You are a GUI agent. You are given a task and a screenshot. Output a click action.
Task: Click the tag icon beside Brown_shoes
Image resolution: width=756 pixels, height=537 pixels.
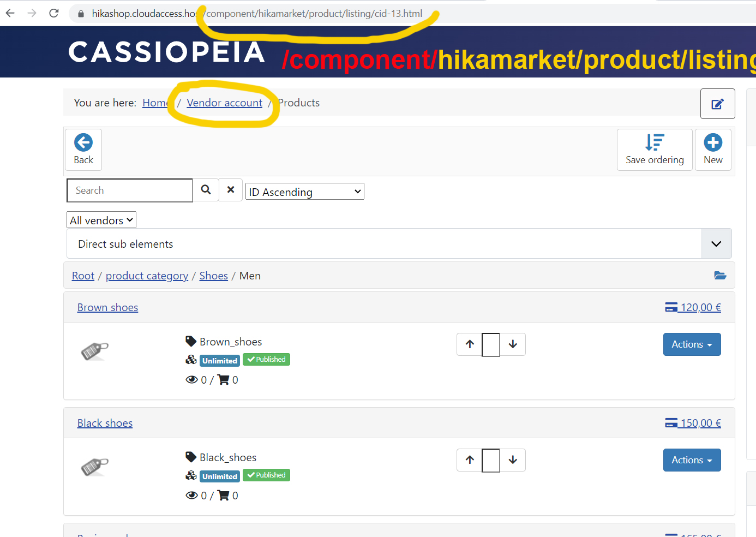[x=191, y=342]
